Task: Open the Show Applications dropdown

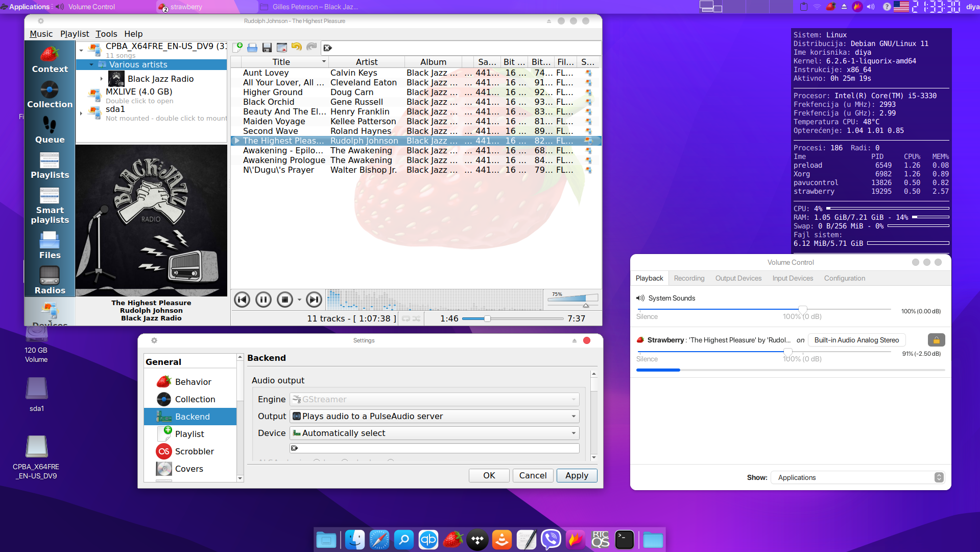Action: click(857, 477)
